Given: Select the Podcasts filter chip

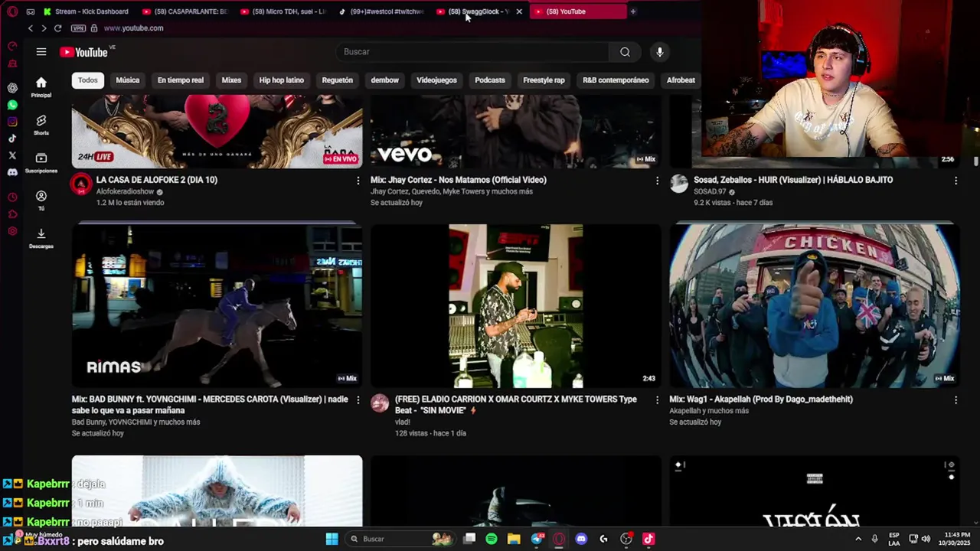Looking at the screenshot, I should point(490,80).
